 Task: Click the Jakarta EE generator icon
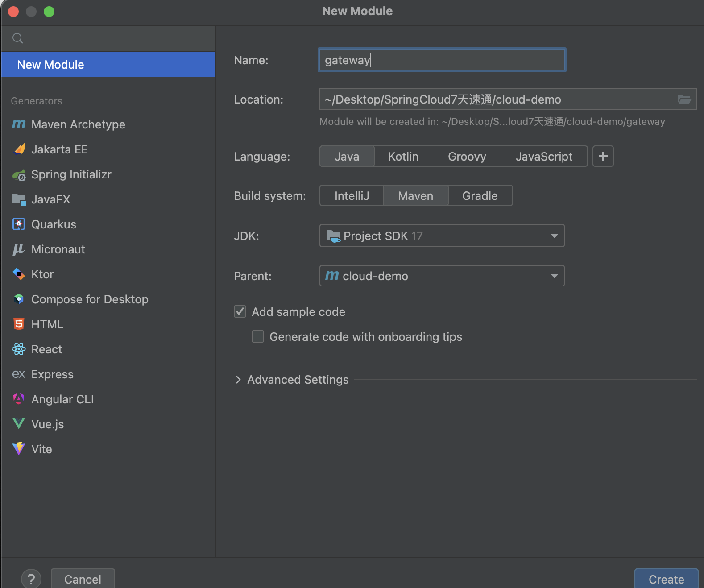coord(19,149)
